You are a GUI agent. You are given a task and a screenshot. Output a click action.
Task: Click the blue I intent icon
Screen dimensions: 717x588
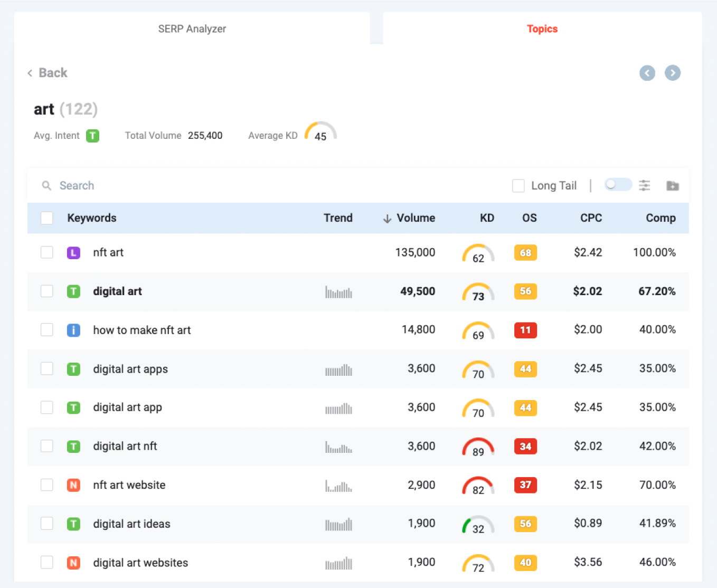pos(74,330)
